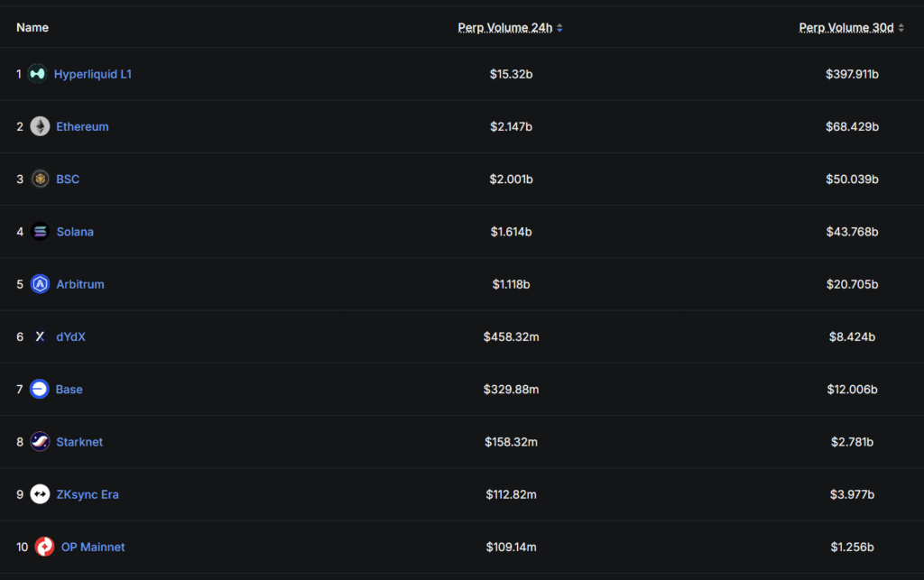Open the Arbitrum chain link
This screenshot has width=924, height=580.
coord(80,284)
